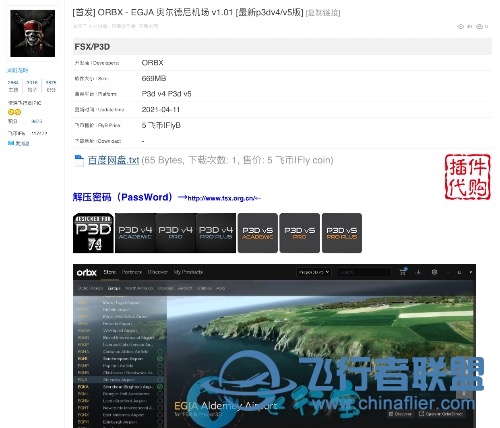
Task: Click the 发消息 send message link
Action: point(22,143)
